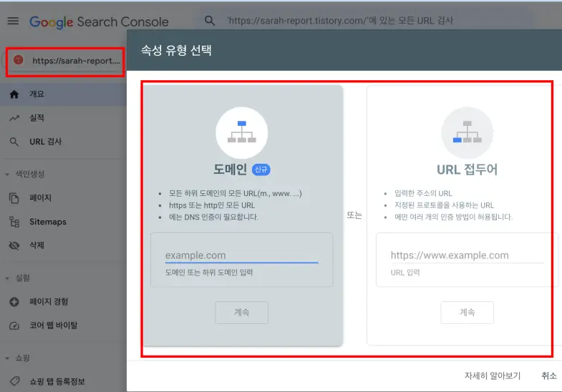Click the plus-circle icon beside 페이지 경험
Image resolution: width=562 pixels, height=392 pixels.
[14, 302]
